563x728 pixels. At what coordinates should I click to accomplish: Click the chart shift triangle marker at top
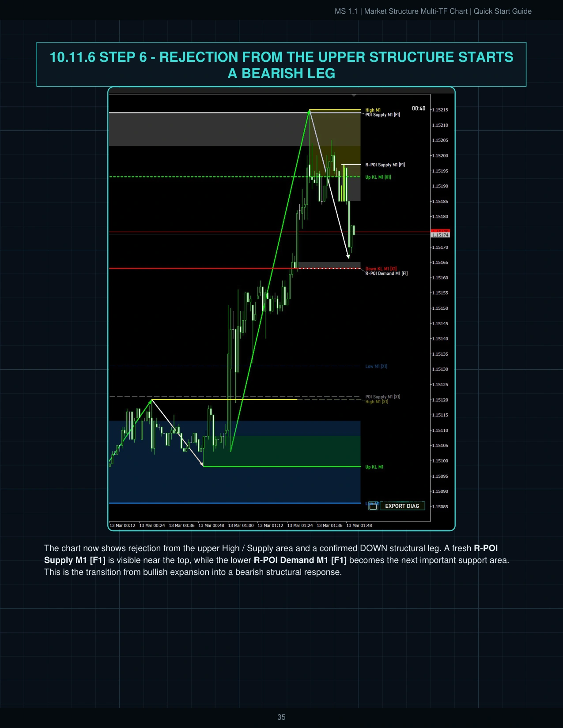tap(354, 95)
